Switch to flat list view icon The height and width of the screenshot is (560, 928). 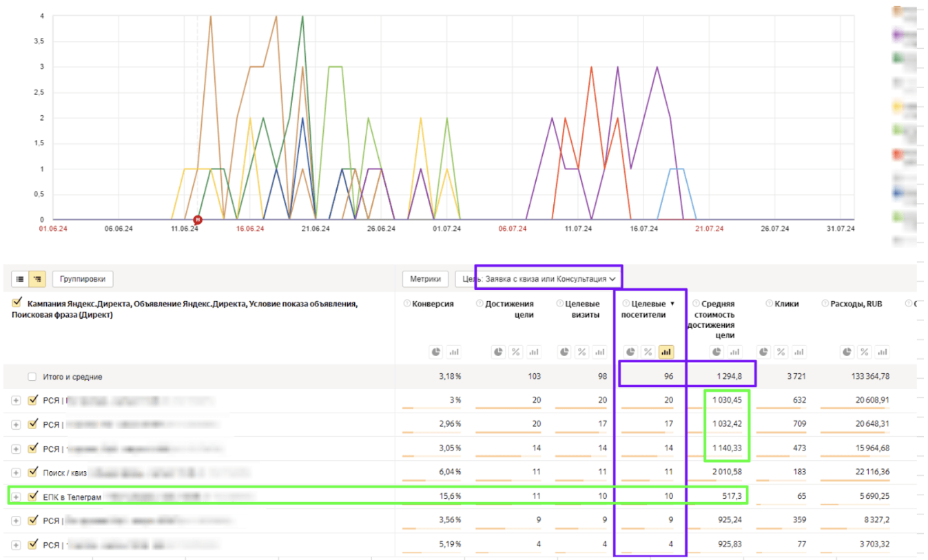pos(20,279)
